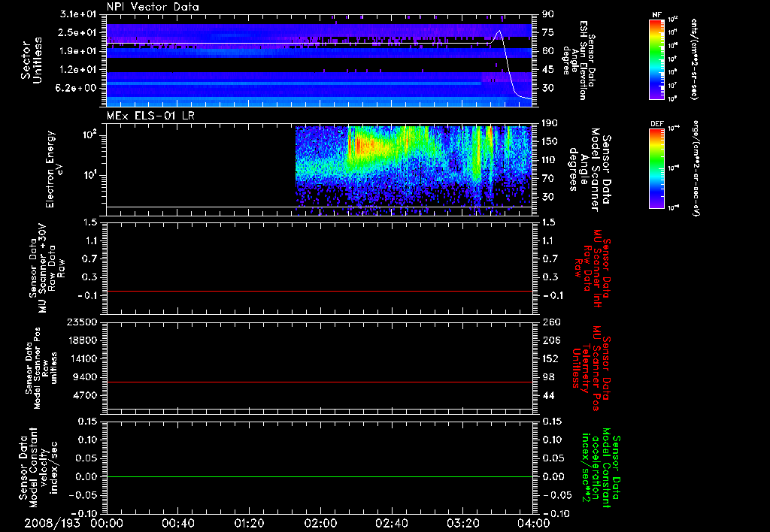Screen dimensions: 770x532
Task: Click the 70 scanner angle tick value
Action: tap(548, 179)
